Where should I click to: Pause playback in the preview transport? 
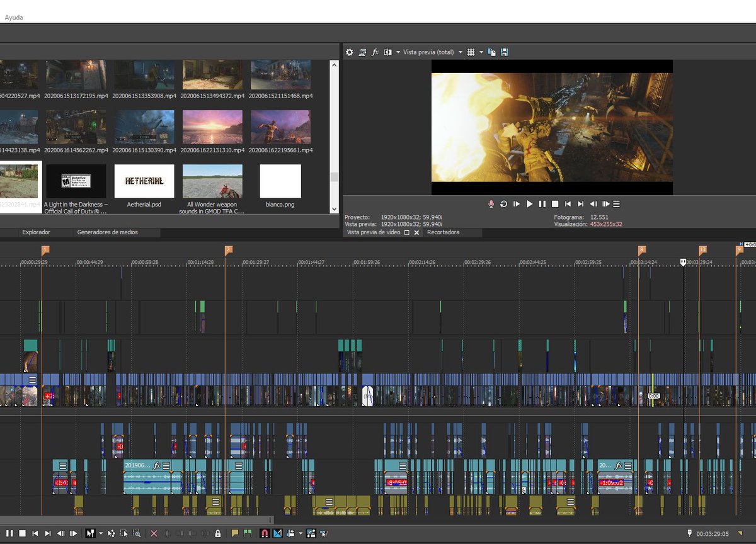click(x=542, y=204)
